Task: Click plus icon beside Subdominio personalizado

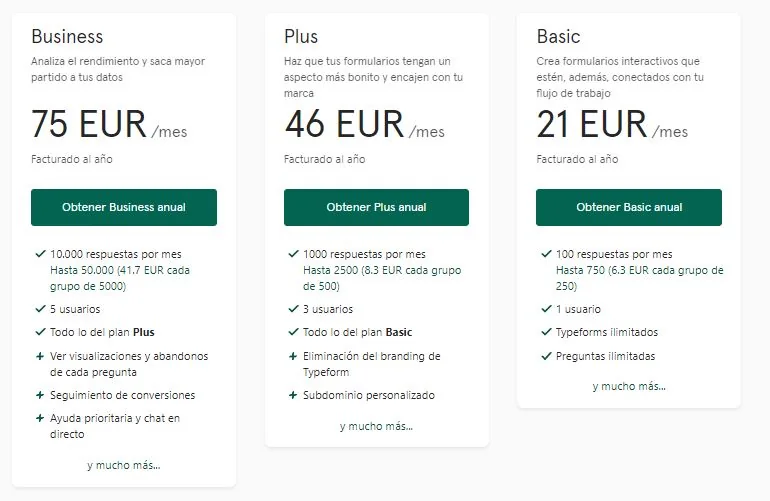Action: coord(293,395)
